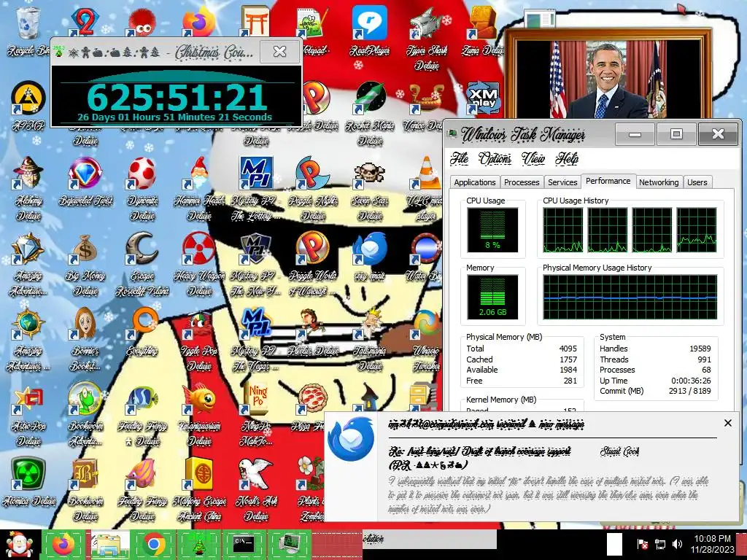The height and width of the screenshot is (560, 747).
Task: Switch to Task Manager taskbar button
Action: (x=289, y=544)
